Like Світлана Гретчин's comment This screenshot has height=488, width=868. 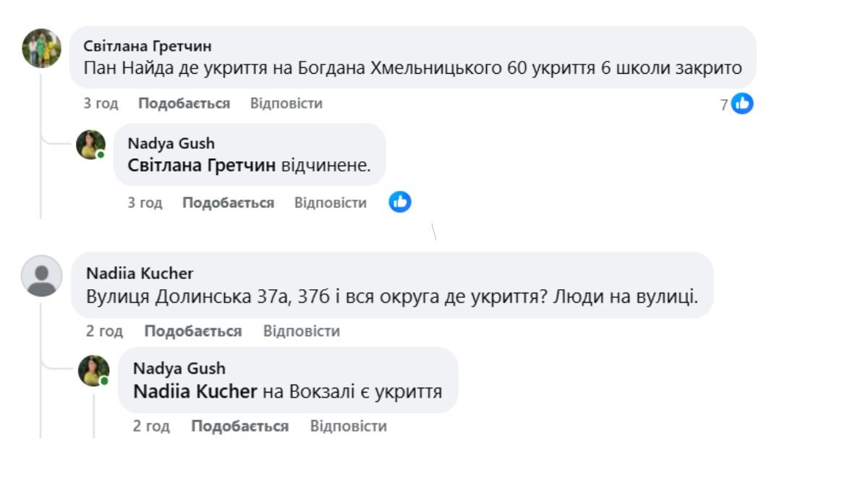pyautogui.click(x=184, y=103)
